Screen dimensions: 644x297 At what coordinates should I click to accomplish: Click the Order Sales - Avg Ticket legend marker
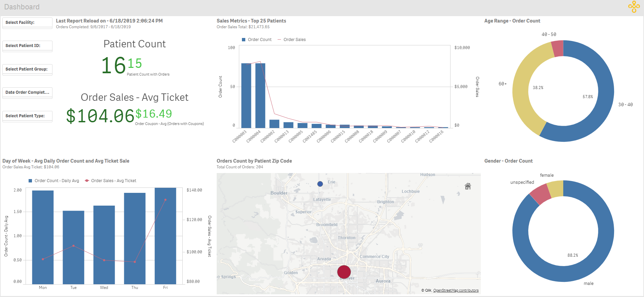(x=87, y=181)
